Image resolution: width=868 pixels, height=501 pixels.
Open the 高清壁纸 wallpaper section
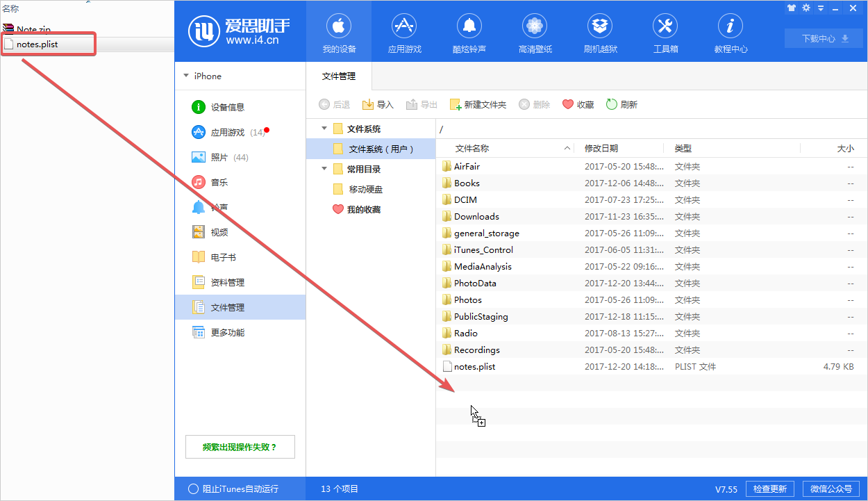click(x=534, y=31)
